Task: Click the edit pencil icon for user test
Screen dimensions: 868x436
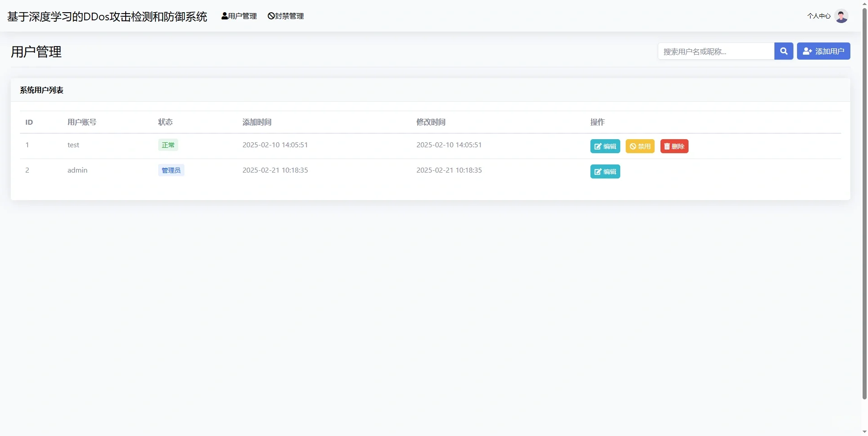Action: coord(598,146)
